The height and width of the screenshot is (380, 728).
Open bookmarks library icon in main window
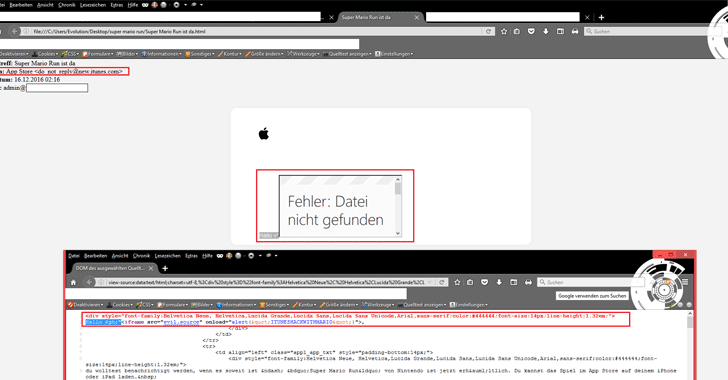coord(517,31)
